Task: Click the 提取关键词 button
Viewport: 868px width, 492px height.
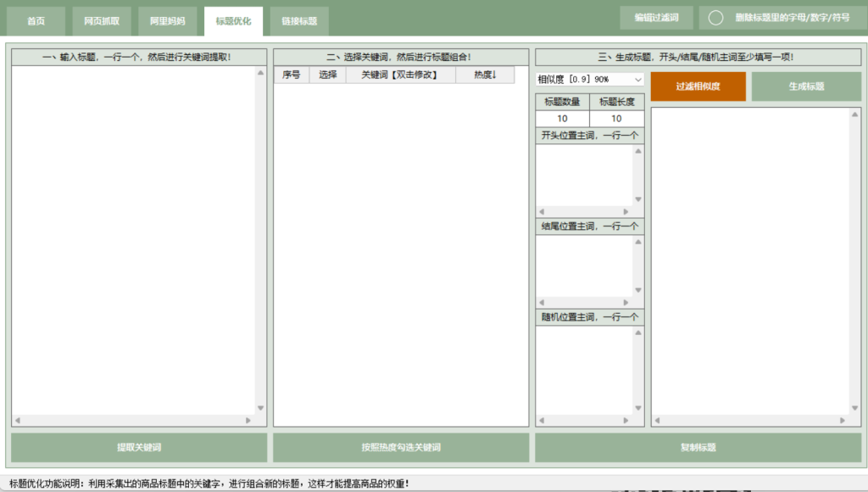Action: (x=138, y=447)
